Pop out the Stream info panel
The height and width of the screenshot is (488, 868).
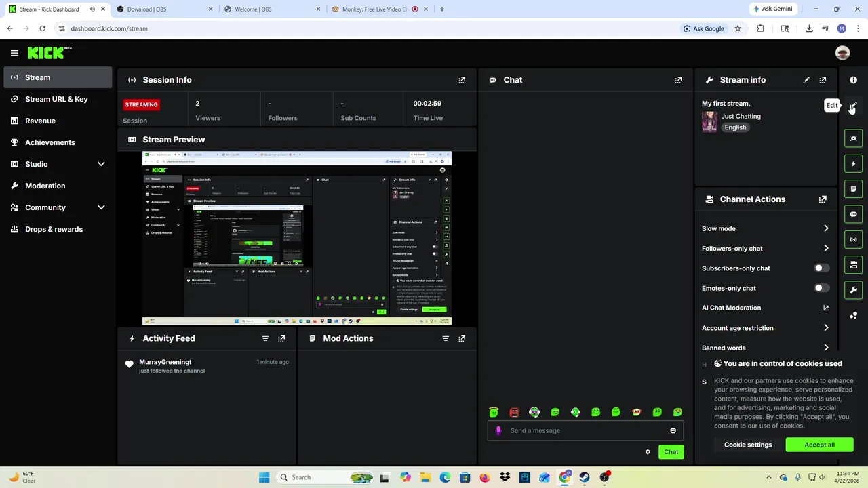coord(823,80)
